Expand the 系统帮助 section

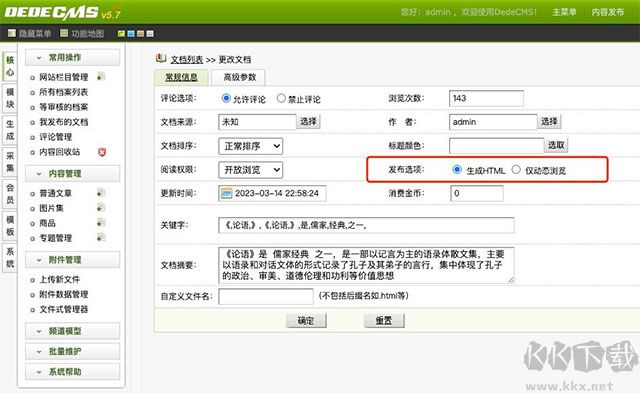click(73, 372)
